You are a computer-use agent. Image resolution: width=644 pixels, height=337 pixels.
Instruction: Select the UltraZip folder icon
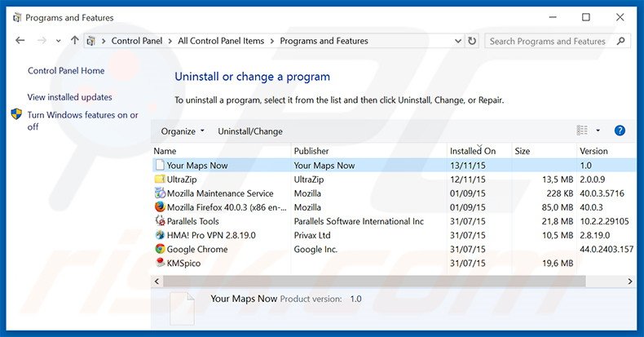(x=160, y=180)
